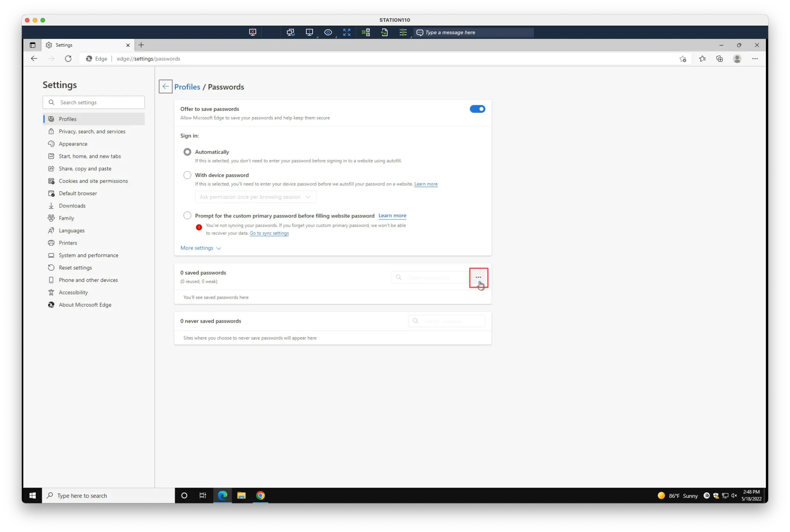Click the Search settings input field
This screenshot has height=532, width=790.
click(94, 102)
